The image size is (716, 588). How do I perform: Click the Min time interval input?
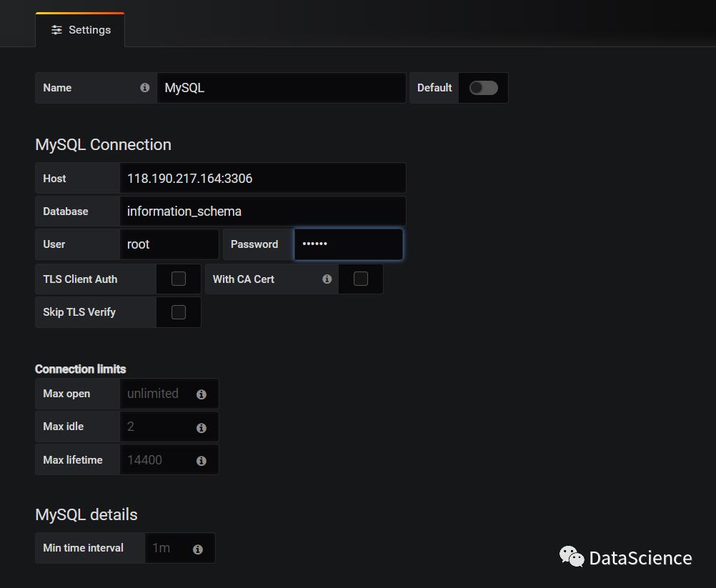click(x=180, y=548)
